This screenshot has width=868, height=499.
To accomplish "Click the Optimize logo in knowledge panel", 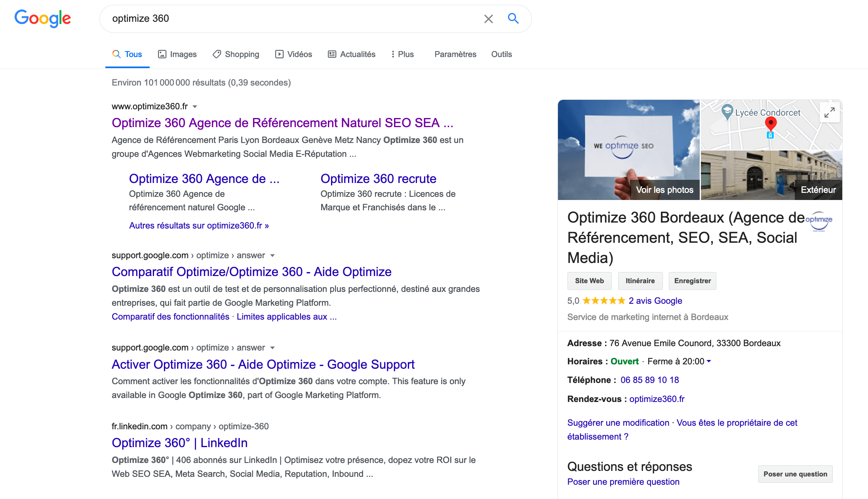I will (x=819, y=221).
